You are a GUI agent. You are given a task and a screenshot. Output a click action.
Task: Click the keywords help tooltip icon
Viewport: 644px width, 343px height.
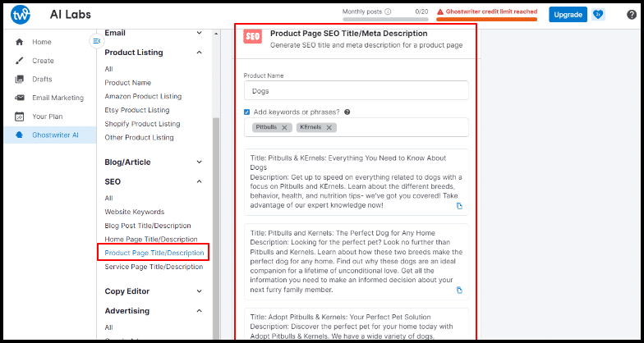click(347, 112)
